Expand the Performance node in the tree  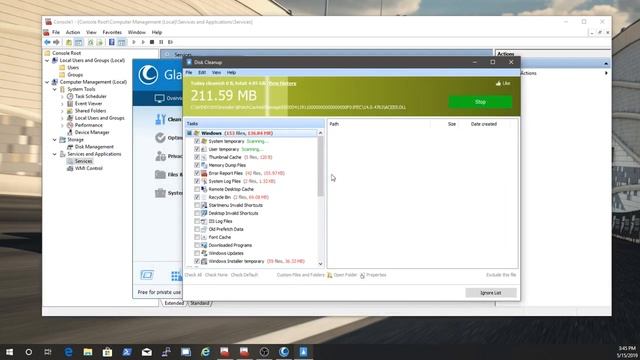pos(62,125)
